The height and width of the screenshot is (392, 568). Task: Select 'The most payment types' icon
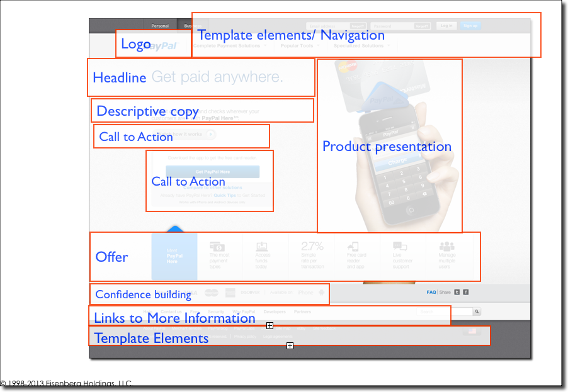point(217,247)
